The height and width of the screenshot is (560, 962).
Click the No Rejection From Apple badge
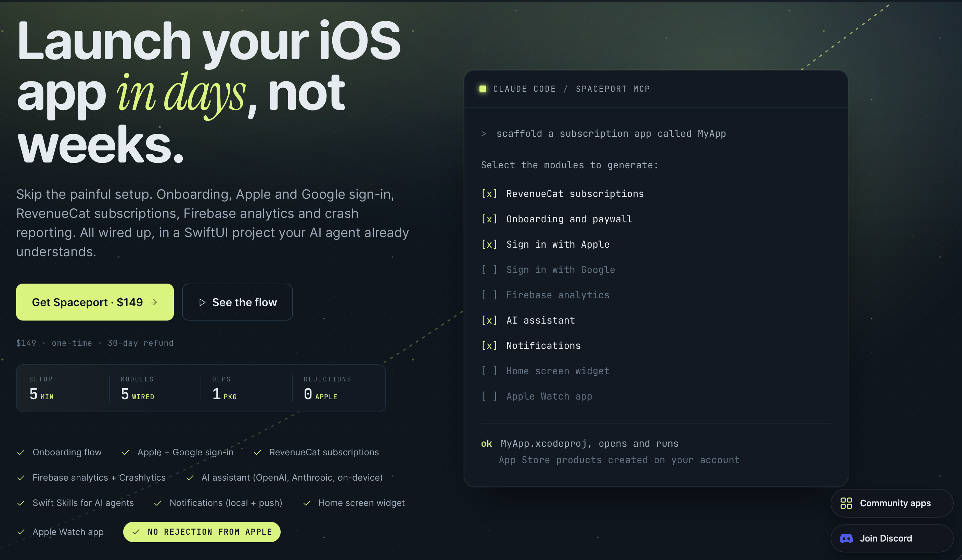[x=202, y=532]
